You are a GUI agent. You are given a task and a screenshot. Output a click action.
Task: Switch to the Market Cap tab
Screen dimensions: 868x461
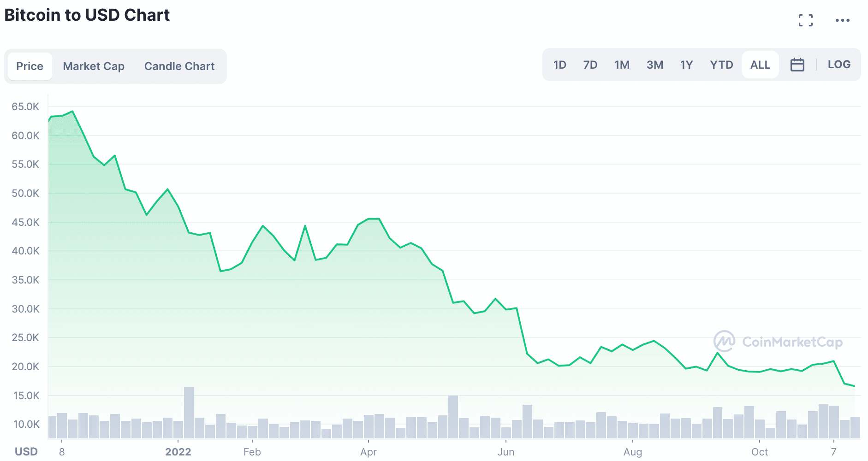[94, 66]
